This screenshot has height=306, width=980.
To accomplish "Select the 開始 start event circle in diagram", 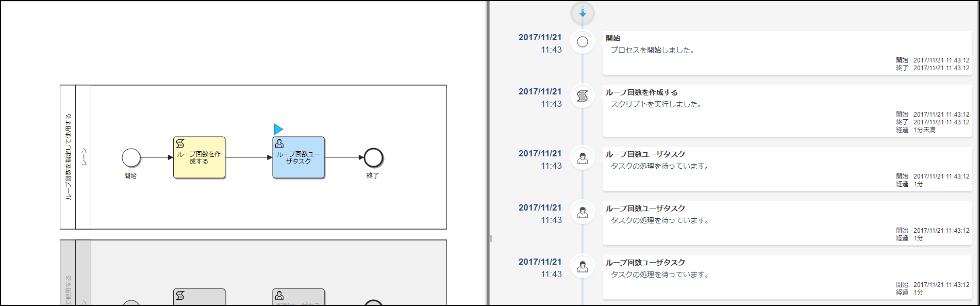I will point(131,158).
